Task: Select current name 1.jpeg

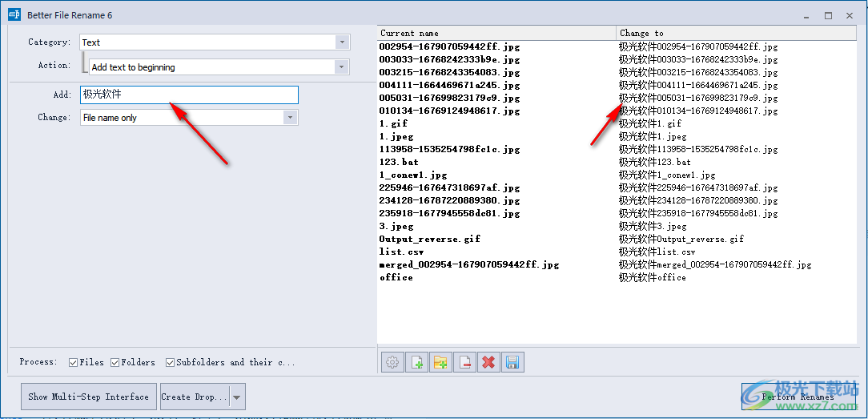Action: (x=396, y=136)
